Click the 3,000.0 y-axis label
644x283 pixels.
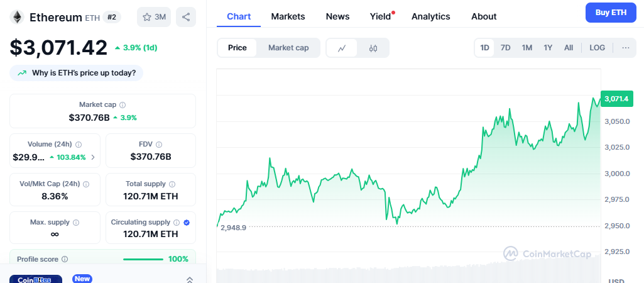point(616,173)
